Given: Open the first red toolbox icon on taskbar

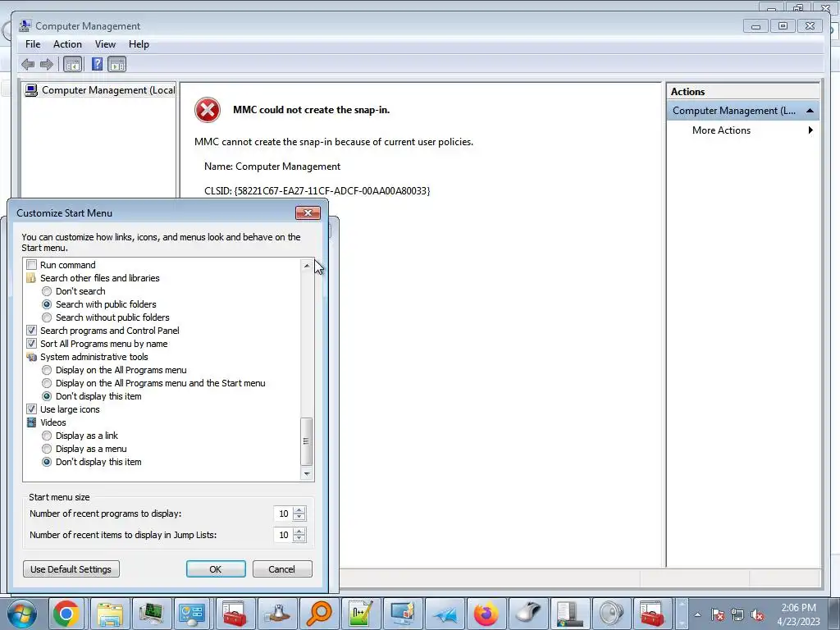Looking at the screenshot, I should [x=235, y=614].
